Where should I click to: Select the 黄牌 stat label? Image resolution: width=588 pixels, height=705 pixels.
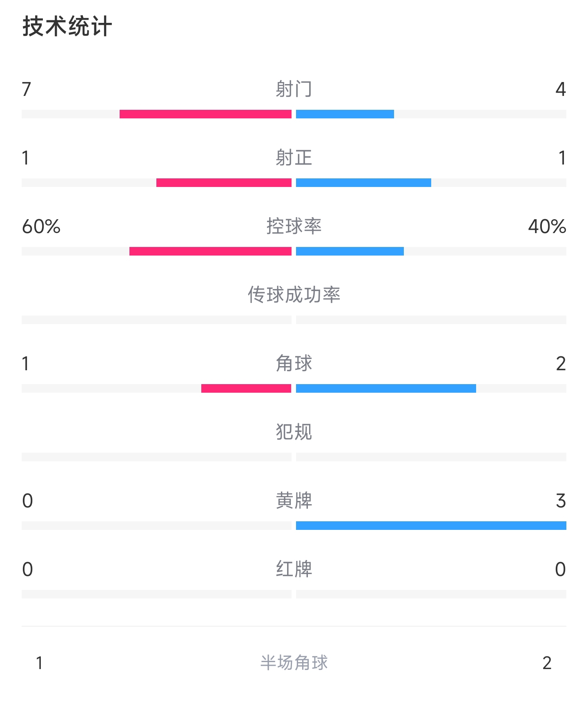click(294, 500)
